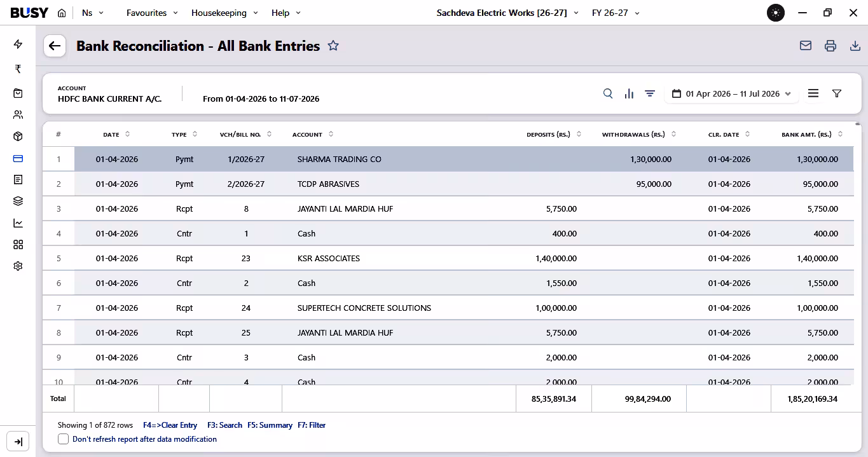Sort by Bank Amt. (Rs.) column header
Viewport: 868px width, 457px height.
coord(812,134)
